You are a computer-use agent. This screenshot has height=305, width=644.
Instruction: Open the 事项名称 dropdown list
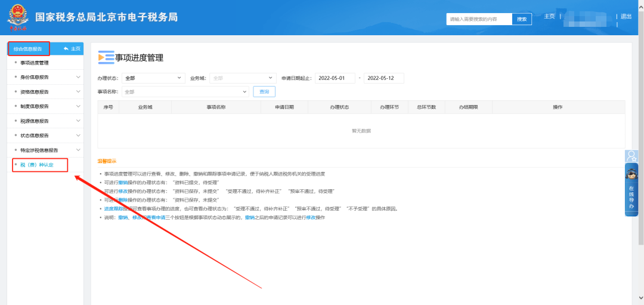coord(185,92)
